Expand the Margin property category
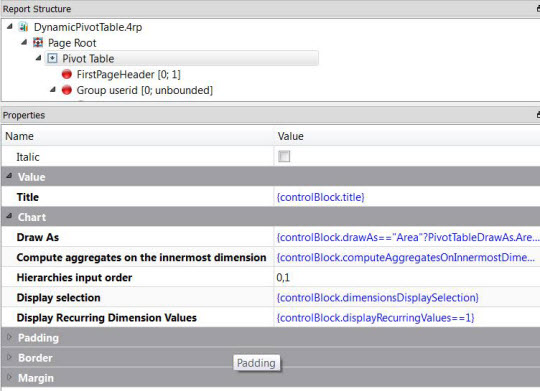540x391 pixels. click(x=9, y=377)
